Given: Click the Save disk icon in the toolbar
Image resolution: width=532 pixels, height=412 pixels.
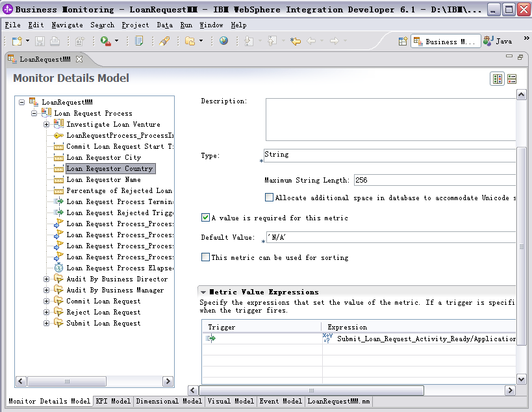Looking at the screenshot, I should pyautogui.click(x=40, y=41).
